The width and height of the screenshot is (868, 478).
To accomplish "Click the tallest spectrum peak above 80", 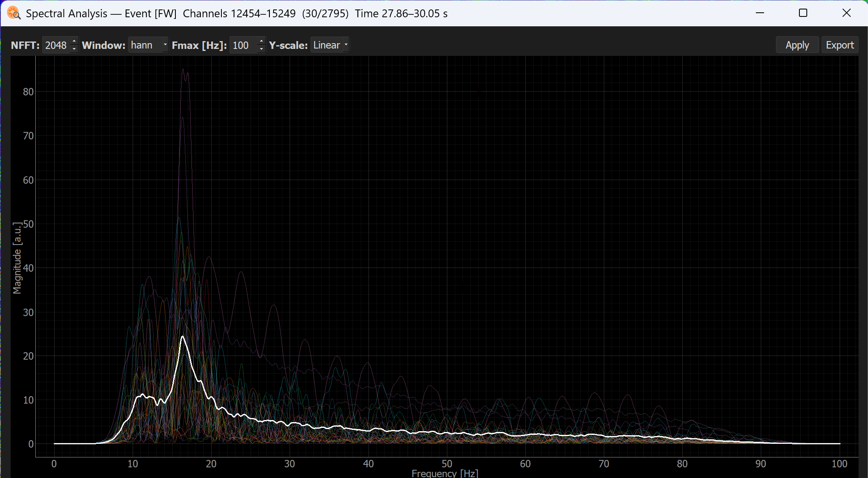I will [x=183, y=69].
